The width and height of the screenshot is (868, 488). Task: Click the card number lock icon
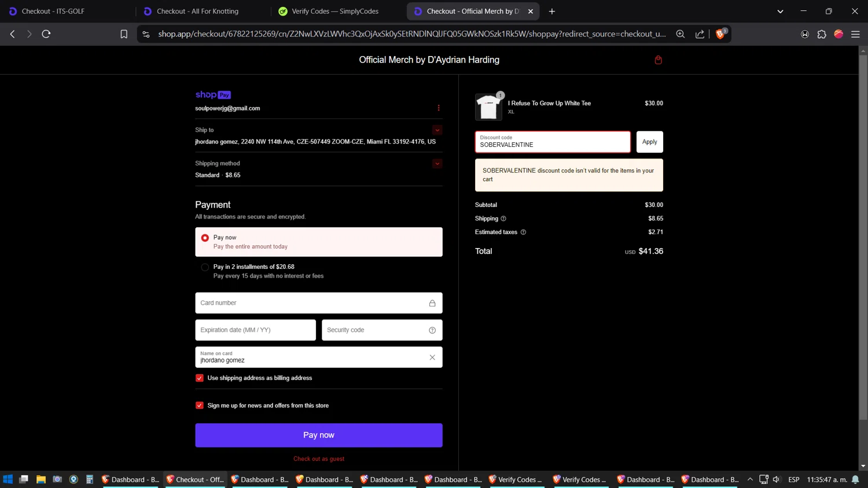coord(432,303)
